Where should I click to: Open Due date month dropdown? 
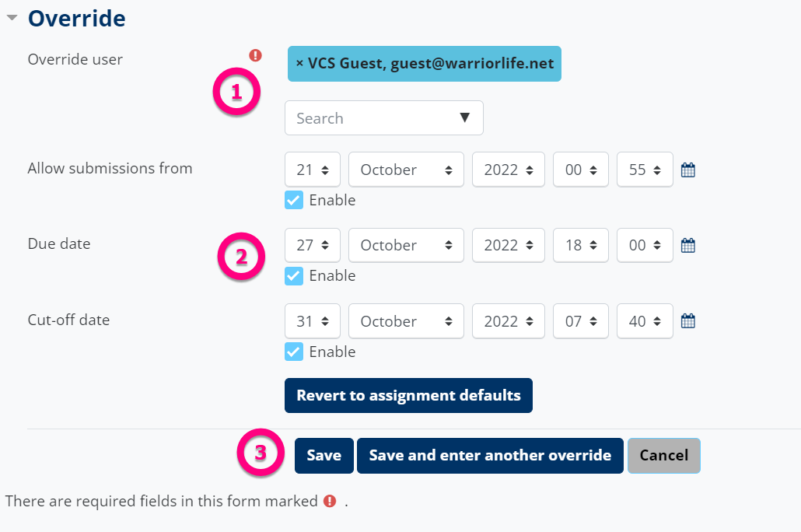406,245
